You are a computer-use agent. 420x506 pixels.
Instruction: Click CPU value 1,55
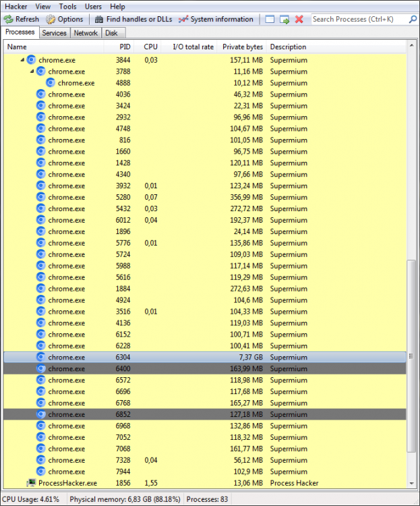pos(151,483)
